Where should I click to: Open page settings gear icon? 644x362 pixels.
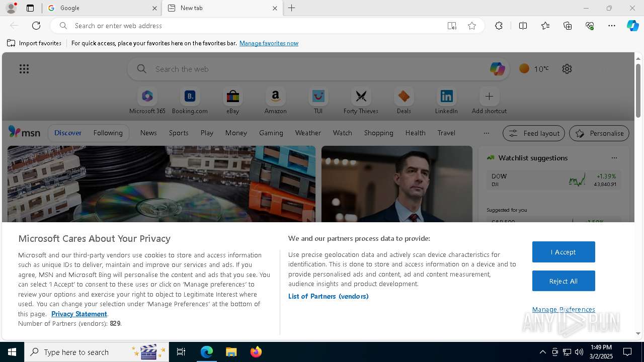point(567,69)
